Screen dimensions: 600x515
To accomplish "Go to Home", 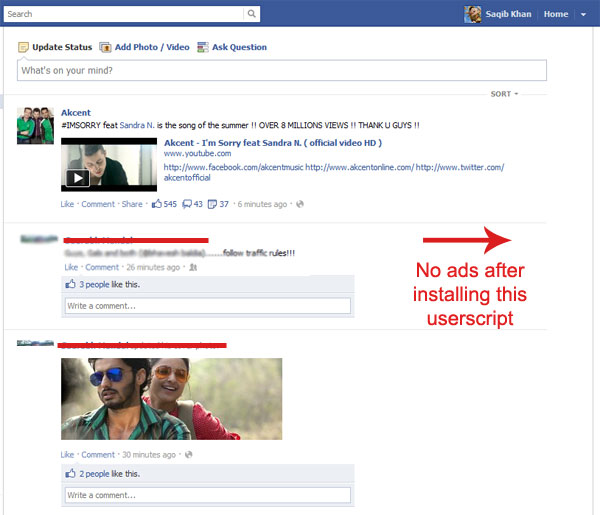I will pyautogui.click(x=556, y=14).
